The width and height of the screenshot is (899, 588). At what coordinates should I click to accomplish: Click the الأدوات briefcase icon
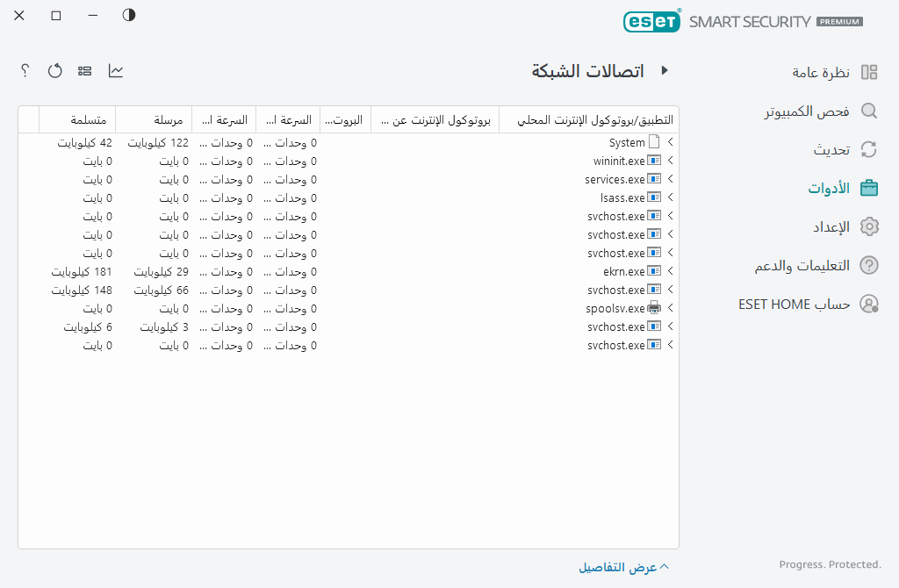(x=869, y=188)
